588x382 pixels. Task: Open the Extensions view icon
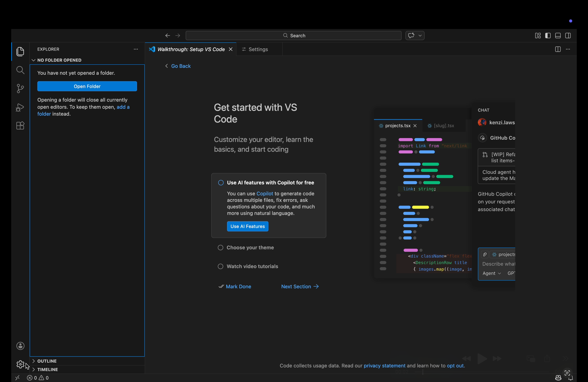20,126
